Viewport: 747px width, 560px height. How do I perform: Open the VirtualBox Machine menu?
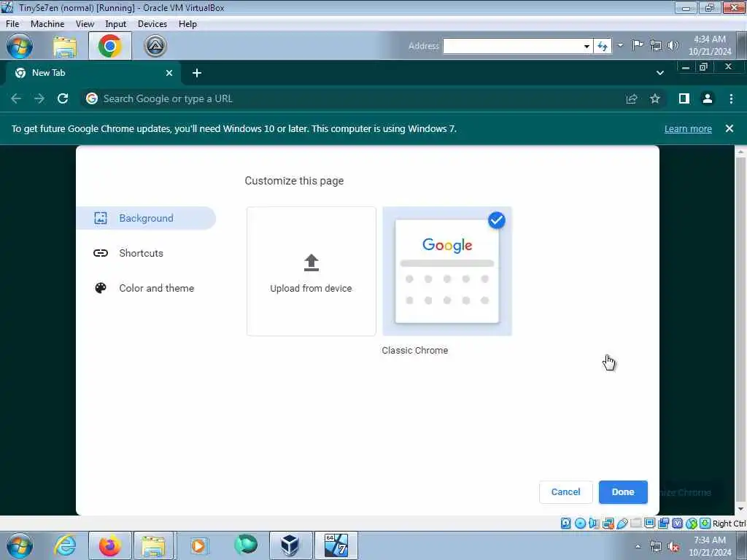(x=47, y=24)
